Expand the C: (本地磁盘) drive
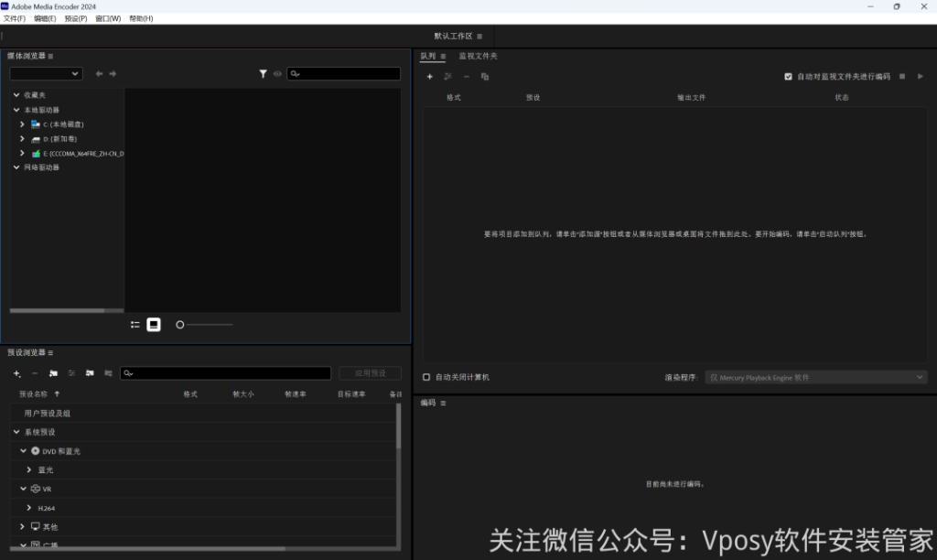Viewport: 937px width, 560px height. 22,124
